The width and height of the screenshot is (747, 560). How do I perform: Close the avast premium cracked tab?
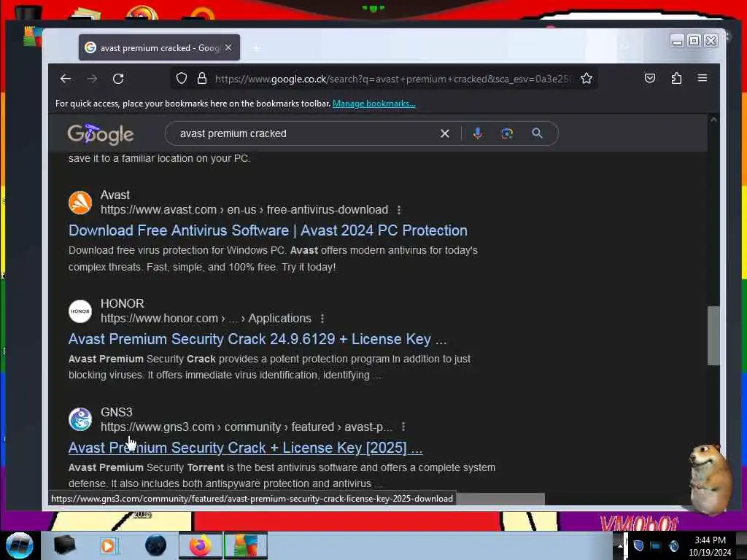pyautogui.click(x=228, y=47)
